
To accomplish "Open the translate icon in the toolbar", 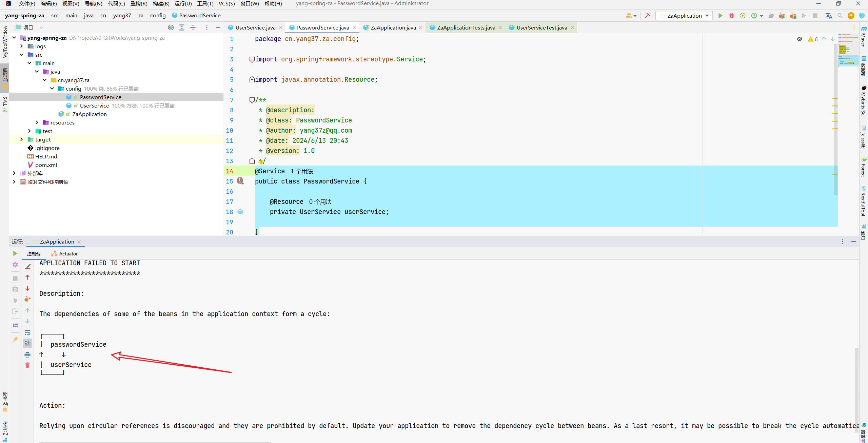I will pyautogui.click(x=829, y=16).
